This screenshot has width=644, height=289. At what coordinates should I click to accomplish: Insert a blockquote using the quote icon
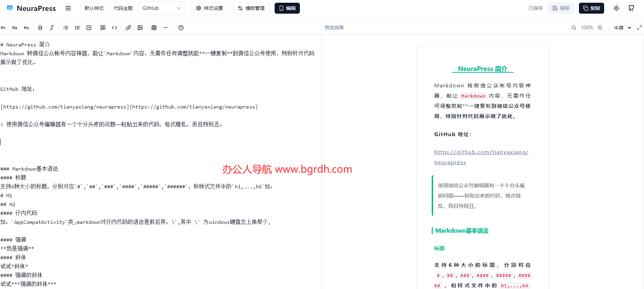(x=103, y=28)
